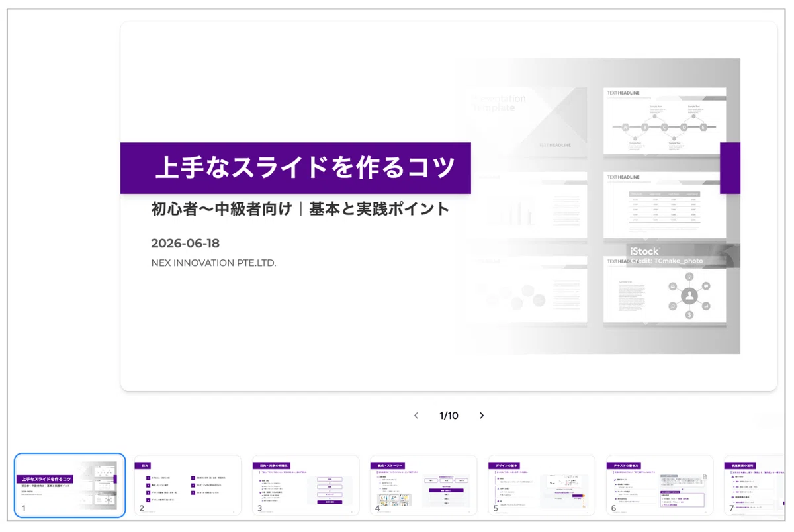794x532 pixels.
Task: Click subtitle 初心者〜中級者向け｜基本と実践ポイント
Action: pos(300,209)
